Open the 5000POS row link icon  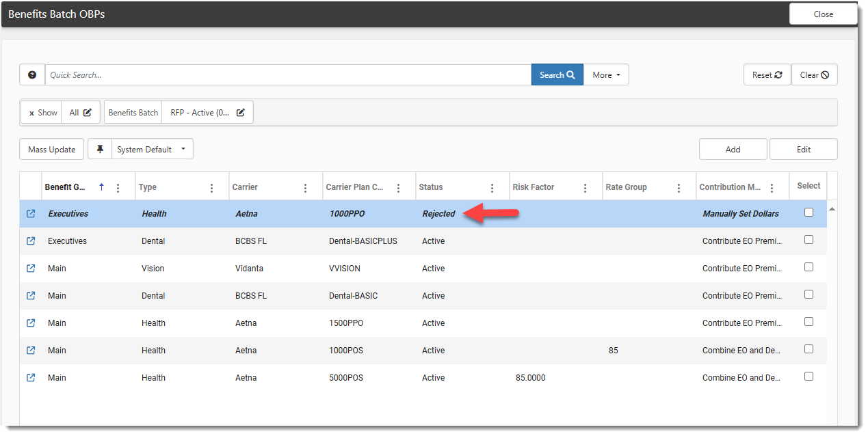pos(31,378)
